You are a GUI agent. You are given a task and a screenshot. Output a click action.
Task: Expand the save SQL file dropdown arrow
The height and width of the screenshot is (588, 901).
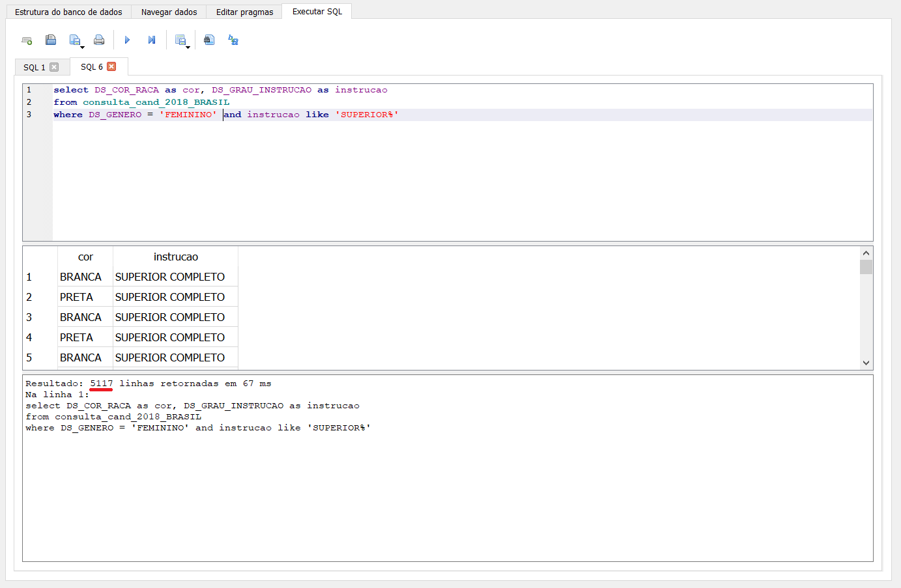[83, 48]
